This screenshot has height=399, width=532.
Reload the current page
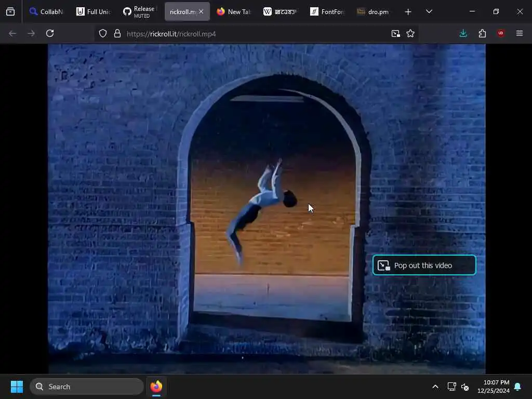[50, 33]
